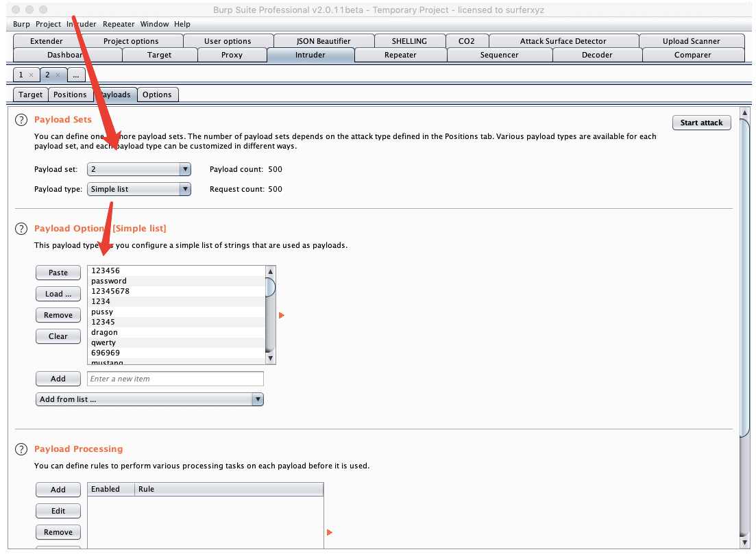
Task: Switch to the Project options tab
Action: [131, 41]
